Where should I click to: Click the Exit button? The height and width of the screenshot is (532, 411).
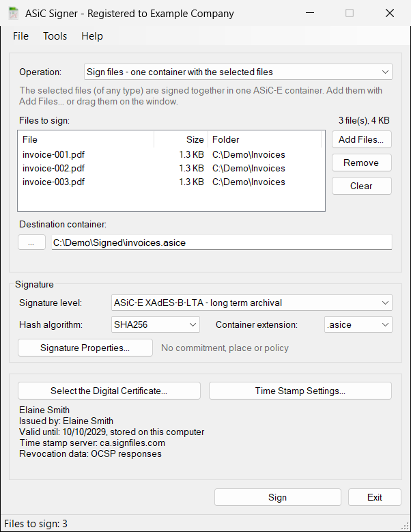pyautogui.click(x=374, y=497)
